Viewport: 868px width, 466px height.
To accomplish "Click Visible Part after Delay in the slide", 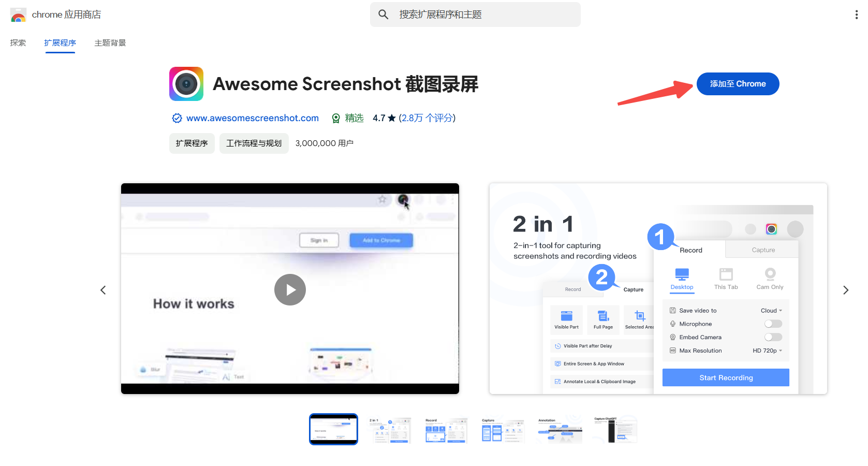I will [x=588, y=346].
